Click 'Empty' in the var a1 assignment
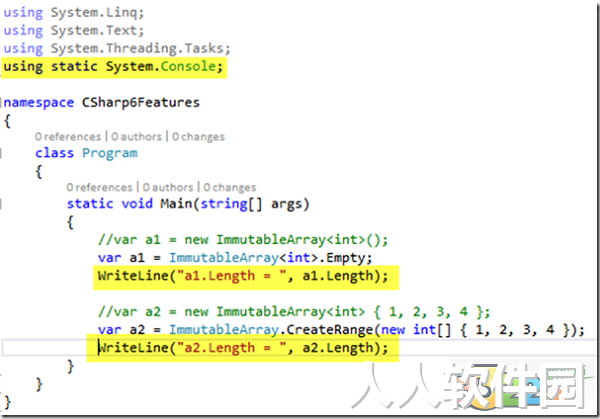This screenshot has height=419, width=600. [345, 258]
